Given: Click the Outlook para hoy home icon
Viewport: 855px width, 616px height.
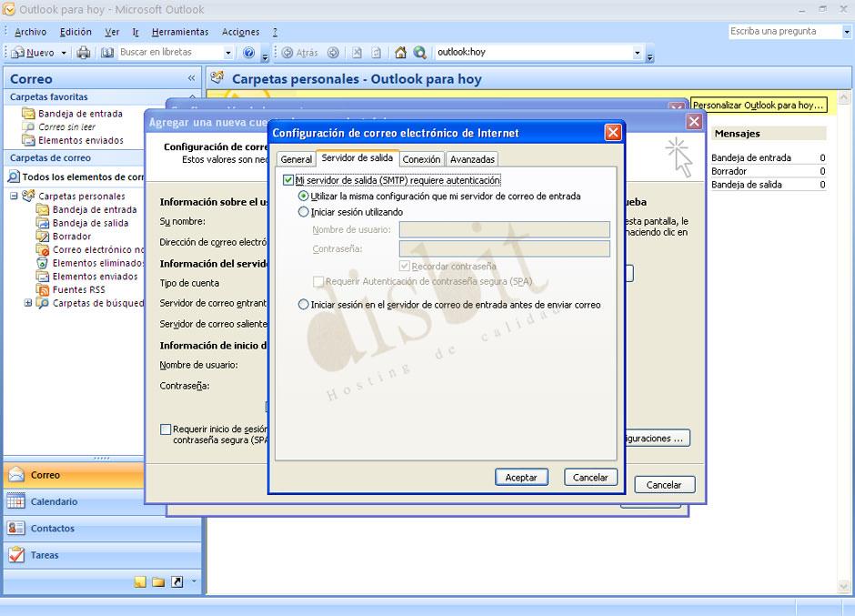Looking at the screenshot, I should tap(399, 52).
